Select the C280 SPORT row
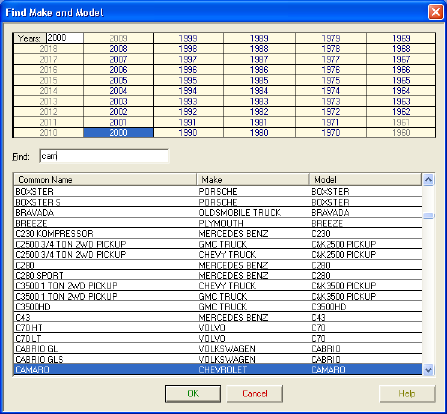 coord(218,275)
